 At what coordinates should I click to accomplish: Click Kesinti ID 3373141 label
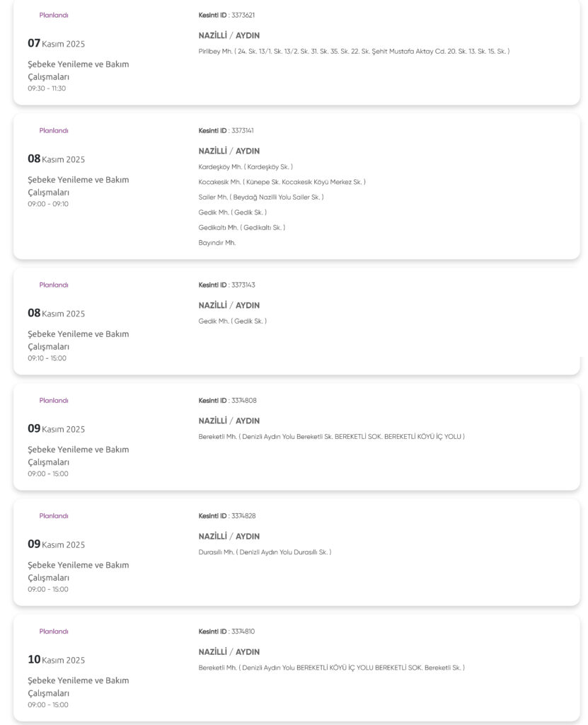(226, 130)
